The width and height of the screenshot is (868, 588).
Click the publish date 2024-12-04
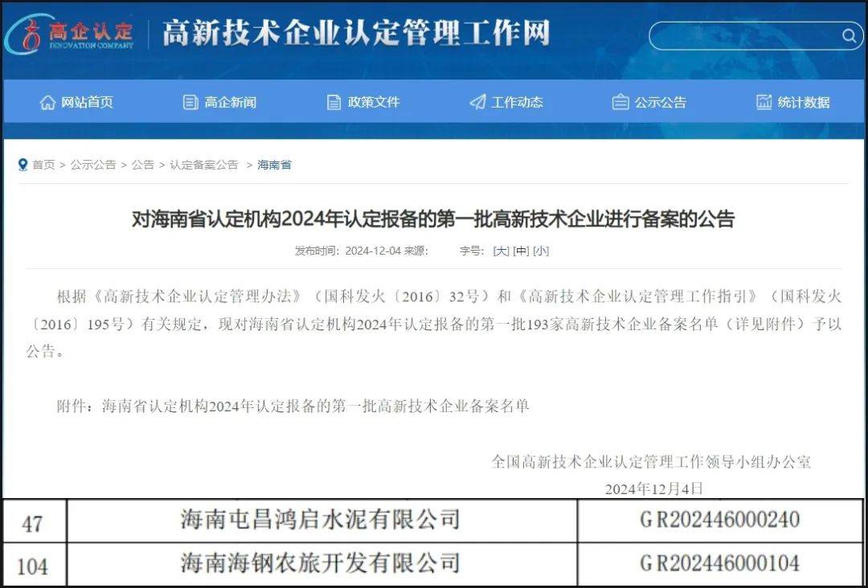373,251
